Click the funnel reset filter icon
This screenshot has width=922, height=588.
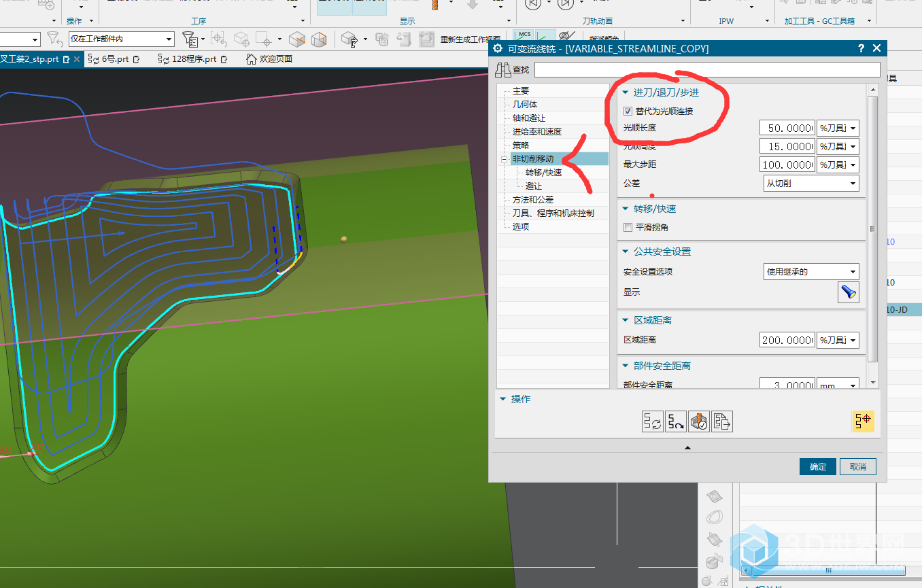click(x=55, y=39)
